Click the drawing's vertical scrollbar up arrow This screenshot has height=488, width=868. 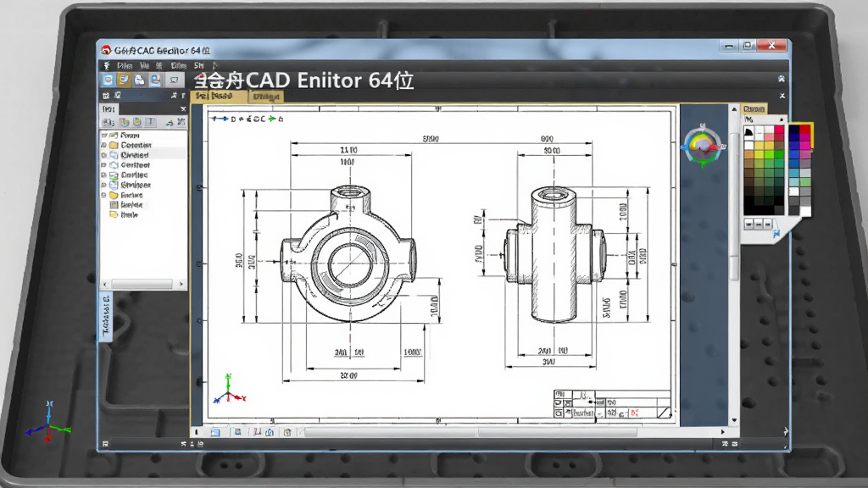click(x=734, y=109)
